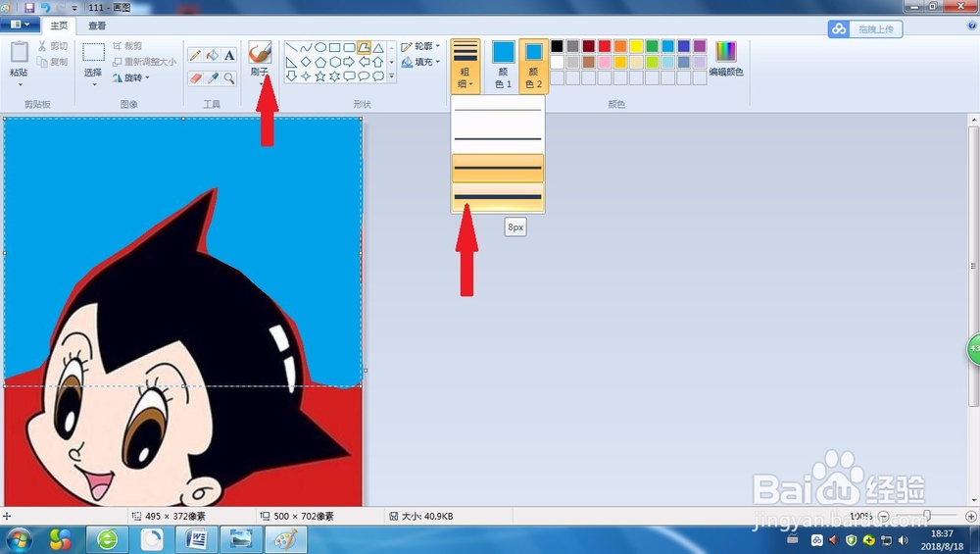Select the Eraser tool
This screenshot has width=980, height=554.
click(195, 78)
